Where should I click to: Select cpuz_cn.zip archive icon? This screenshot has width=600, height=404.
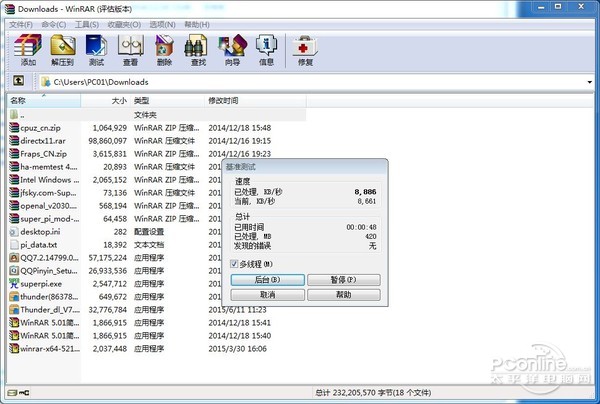14,127
